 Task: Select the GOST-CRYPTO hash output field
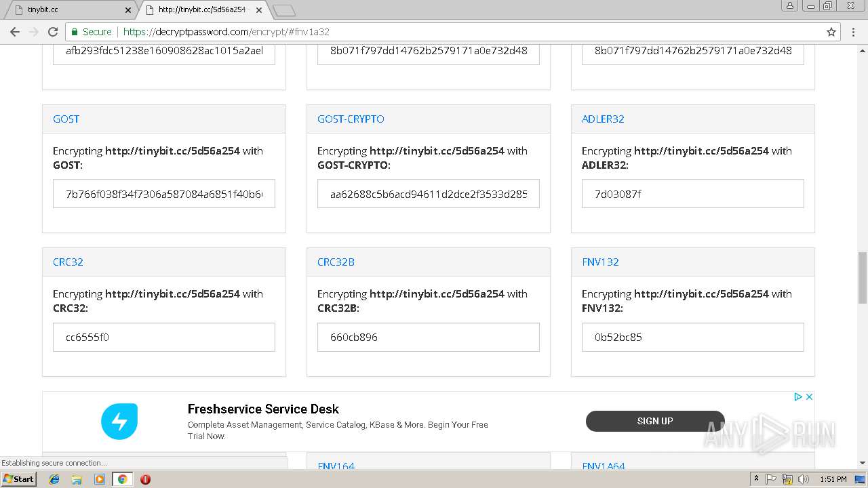pyautogui.click(x=429, y=194)
